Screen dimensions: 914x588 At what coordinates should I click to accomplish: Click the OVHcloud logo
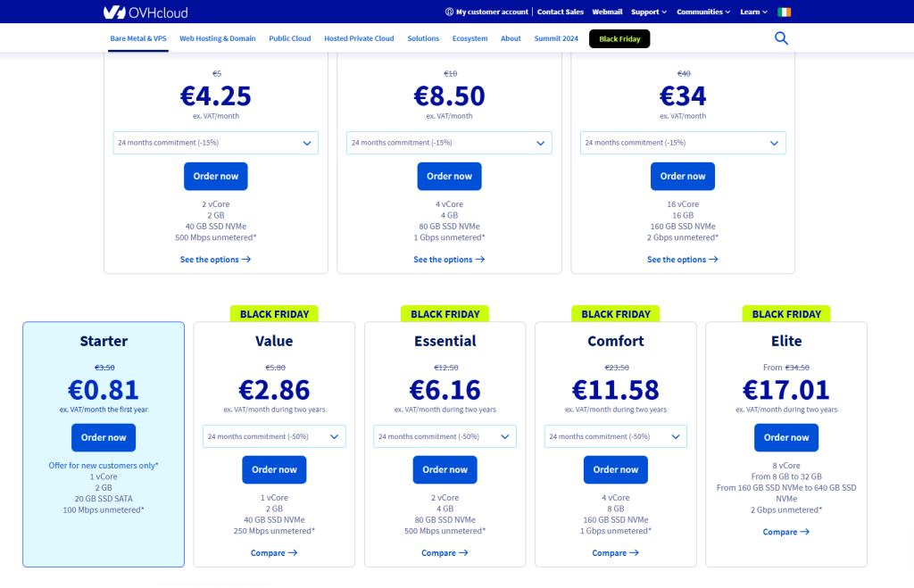click(145, 12)
